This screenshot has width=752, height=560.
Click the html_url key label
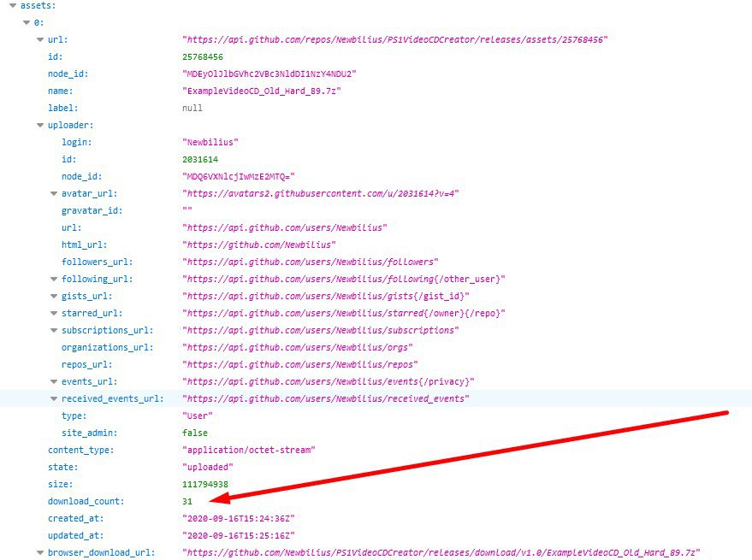coord(84,245)
